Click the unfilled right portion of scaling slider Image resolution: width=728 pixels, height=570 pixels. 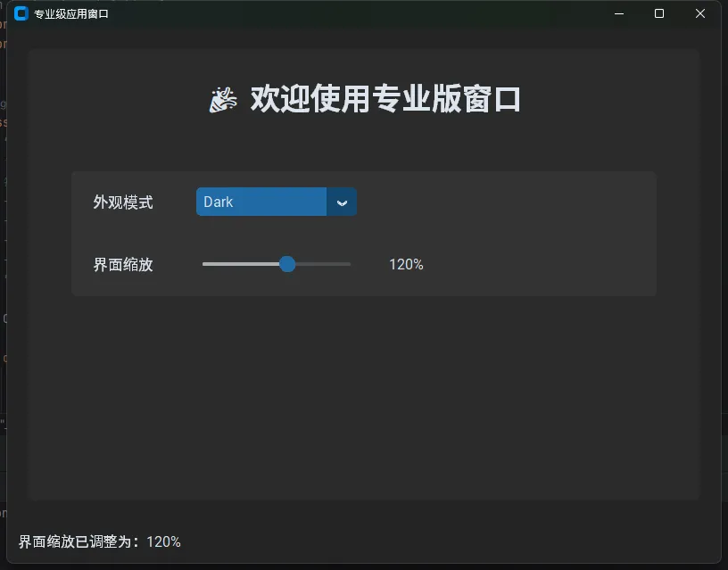click(323, 264)
